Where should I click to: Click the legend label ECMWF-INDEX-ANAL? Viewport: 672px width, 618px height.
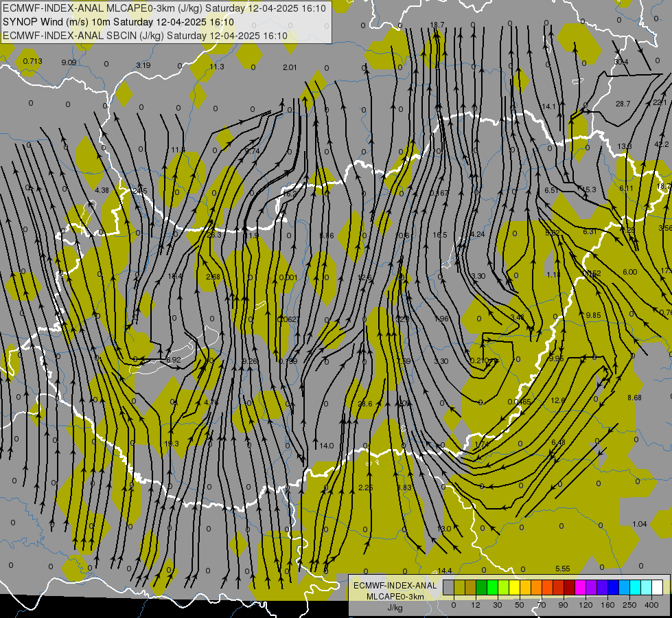pos(395,586)
